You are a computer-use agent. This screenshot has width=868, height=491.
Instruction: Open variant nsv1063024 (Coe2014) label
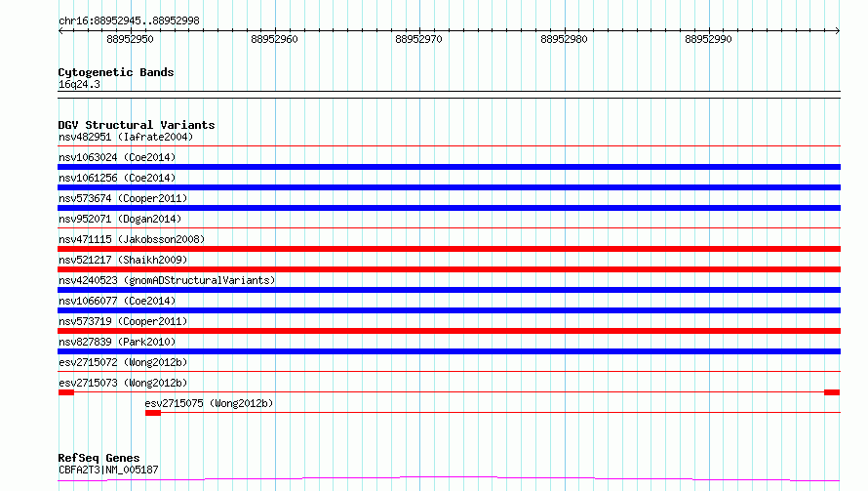pyautogui.click(x=117, y=157)
